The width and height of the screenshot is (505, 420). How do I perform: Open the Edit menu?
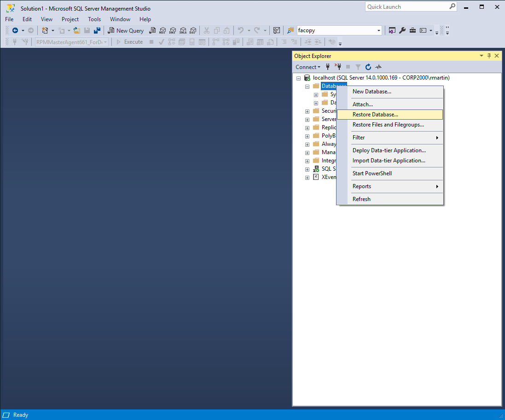click(27, 19)
